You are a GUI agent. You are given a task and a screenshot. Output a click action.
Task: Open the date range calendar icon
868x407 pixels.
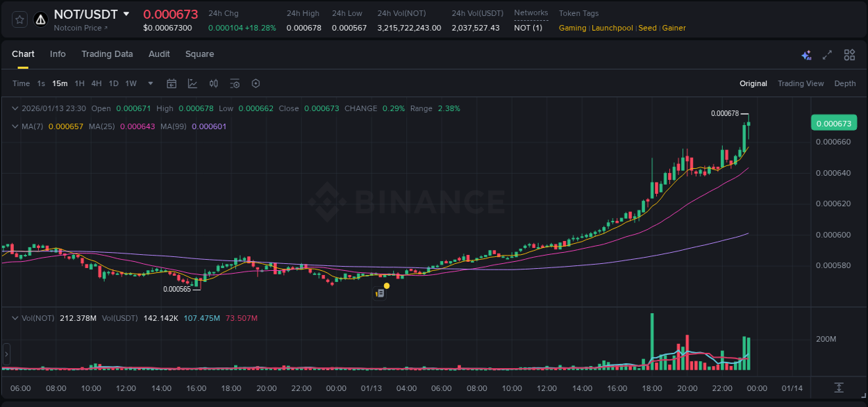[172, 83]
